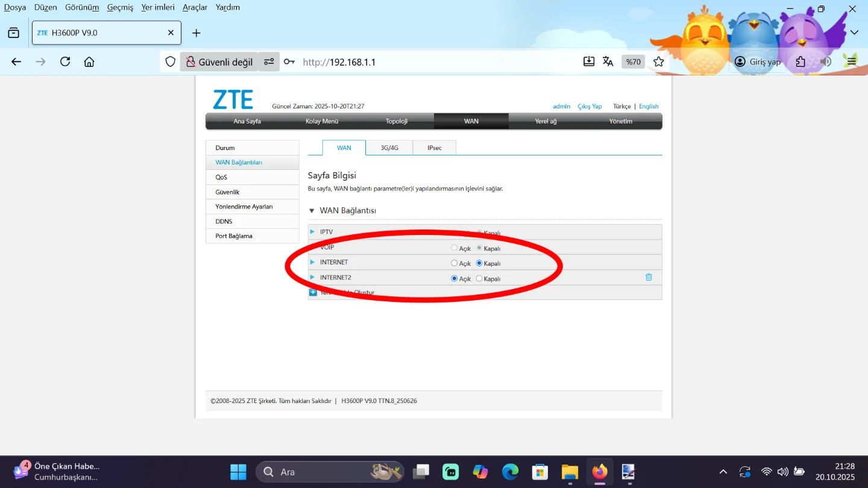
Task: Open the Yer imleri menu
Action: coord(158,7)
